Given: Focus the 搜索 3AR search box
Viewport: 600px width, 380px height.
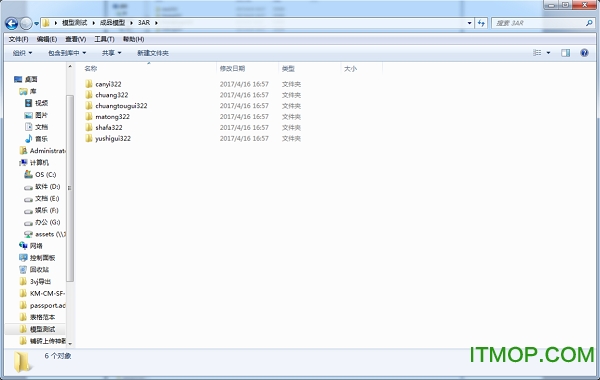Looking at the screenshot, I should [543, 23].
